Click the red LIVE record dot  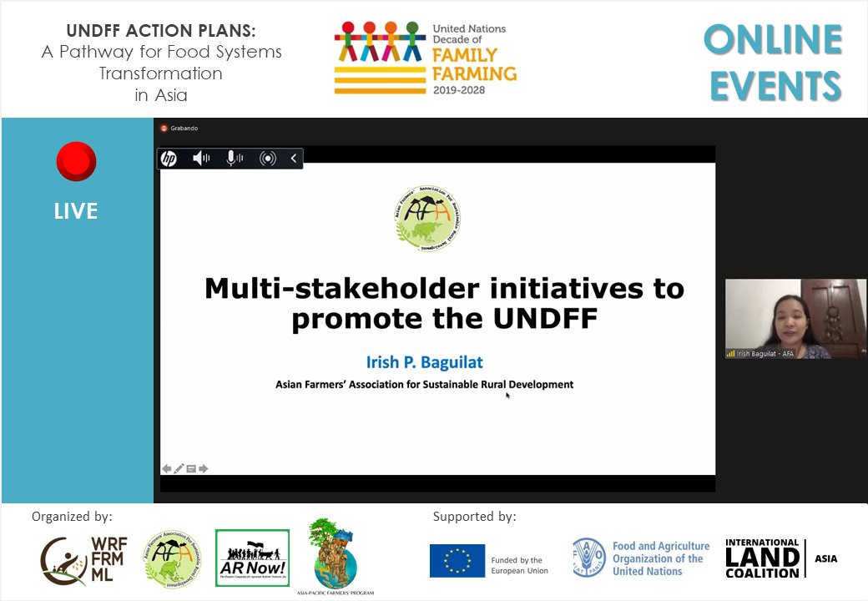[77, 161]
